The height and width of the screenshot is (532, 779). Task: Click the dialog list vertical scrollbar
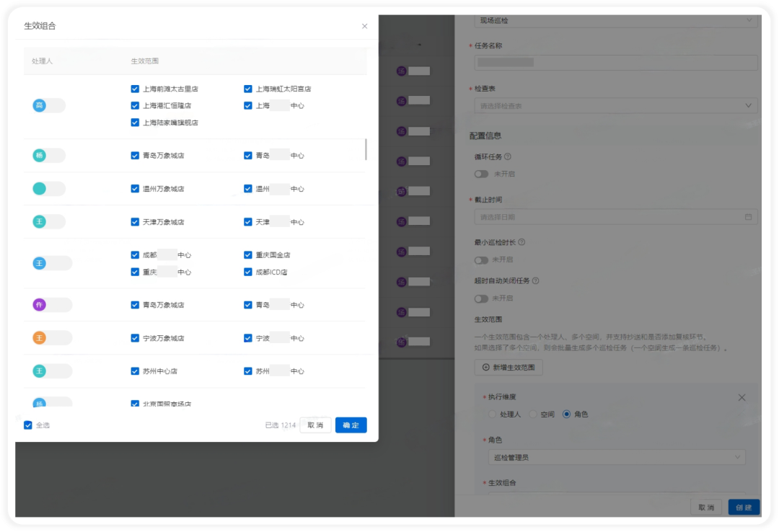coord(366,149)
